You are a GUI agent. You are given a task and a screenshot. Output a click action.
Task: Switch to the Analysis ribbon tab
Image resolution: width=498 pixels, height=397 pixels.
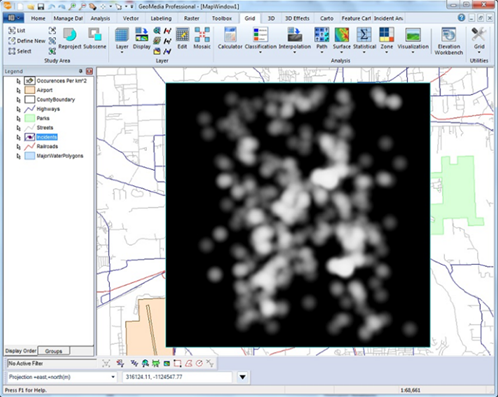point(100,18)
